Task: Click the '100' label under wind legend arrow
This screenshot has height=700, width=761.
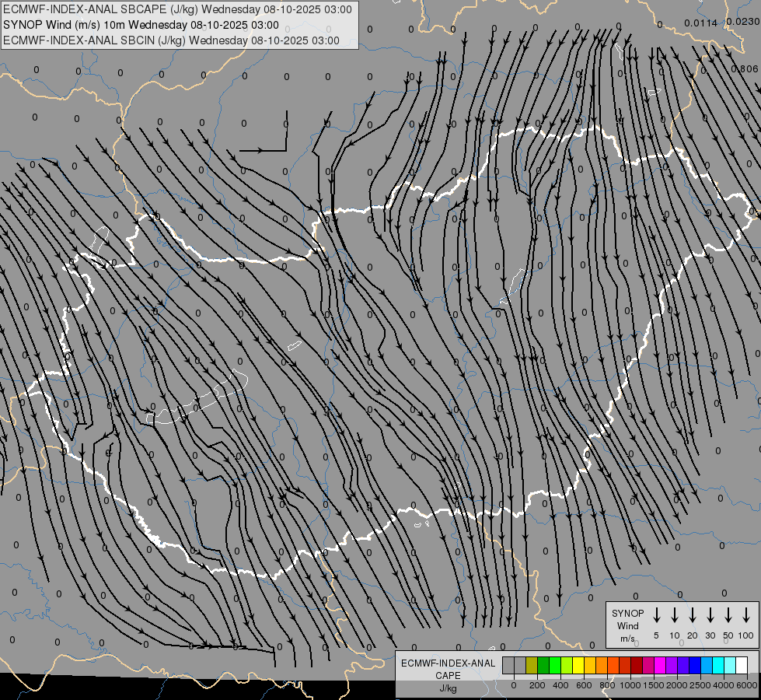Action: pyautogui.click(x=746, y=635)
